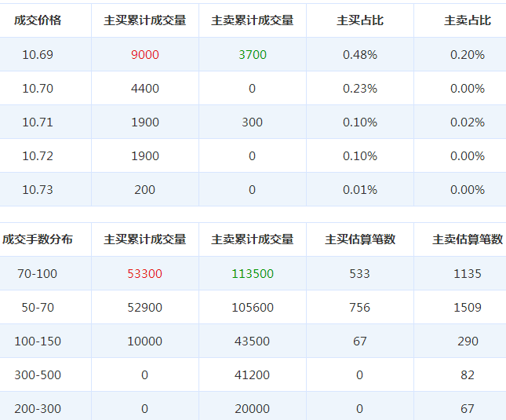Image resolution: width=506 pixels, height=420 pixels.
Task: Click the green 3700 sell volume
Action: [x=253, y=54]
